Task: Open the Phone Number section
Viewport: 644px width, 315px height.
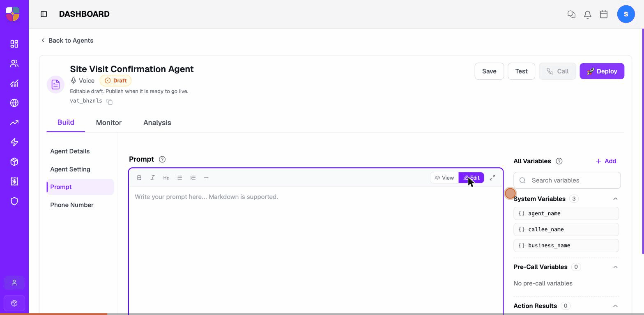Action: pyautogui.click(x=72, y=205)
